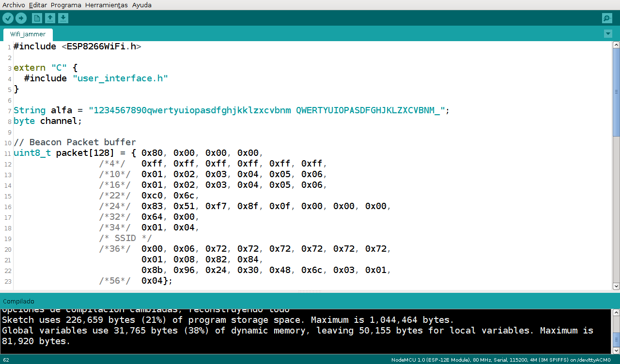
Task: Click the "user_interface.h" include line
Action: click(x=96, y=78)
